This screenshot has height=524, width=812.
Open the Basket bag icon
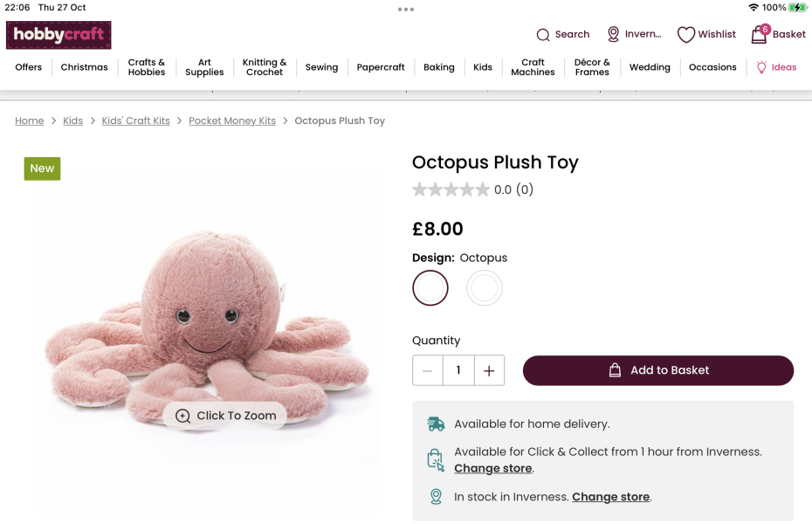tap(759, 35)
